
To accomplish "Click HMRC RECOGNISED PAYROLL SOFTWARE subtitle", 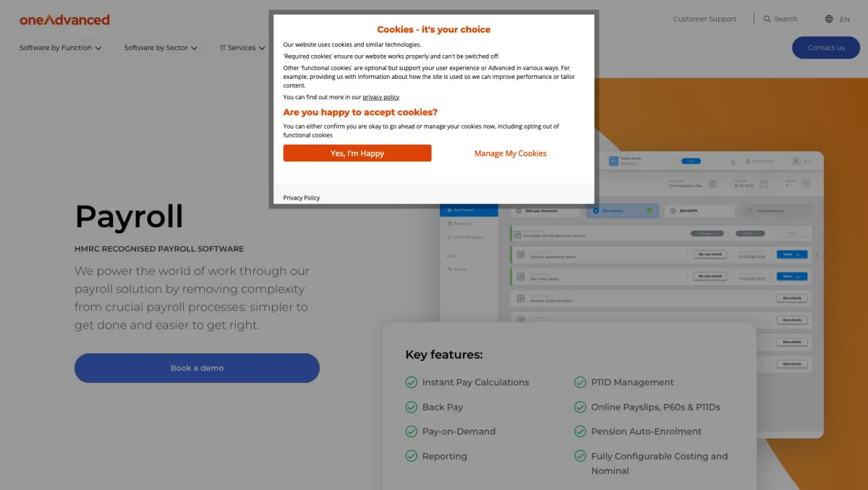I will point(159,249).
